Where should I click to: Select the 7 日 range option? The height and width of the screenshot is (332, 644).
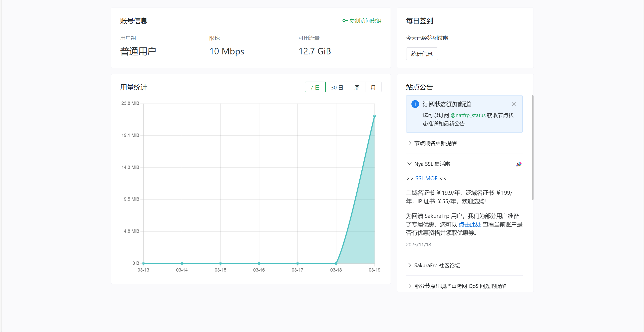[315, 87]
